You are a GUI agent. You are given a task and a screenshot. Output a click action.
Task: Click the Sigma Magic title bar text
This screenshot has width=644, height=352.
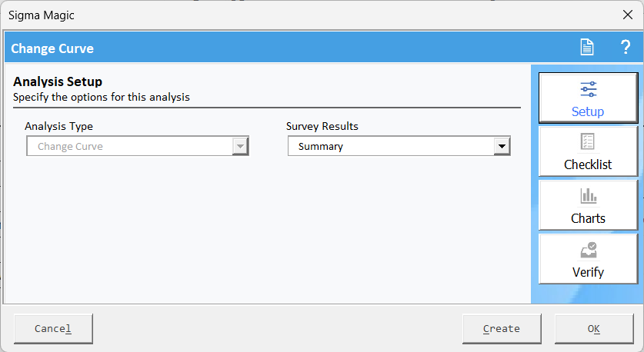click(41, 15)
